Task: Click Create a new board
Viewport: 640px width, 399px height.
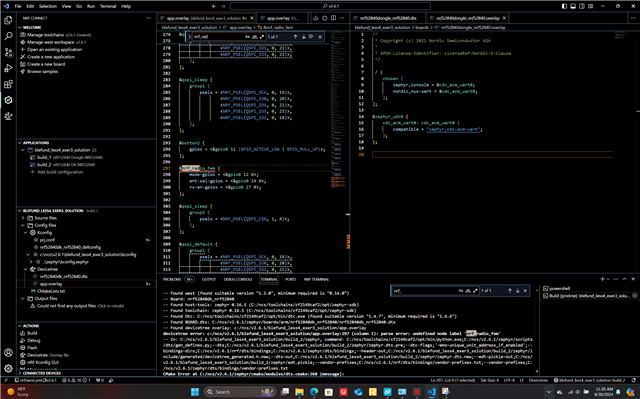Action: pos(46,64)
